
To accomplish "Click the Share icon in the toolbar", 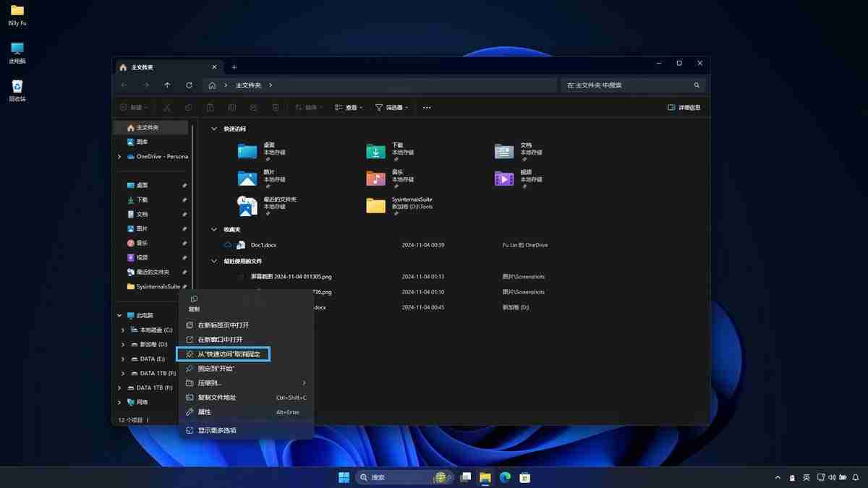I will [x=253, y=107].
